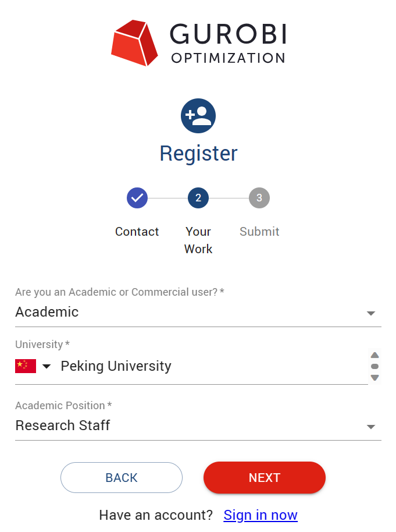Go to the Submit step label
This screenshot has width=396, height=532.
click(259, 232)
